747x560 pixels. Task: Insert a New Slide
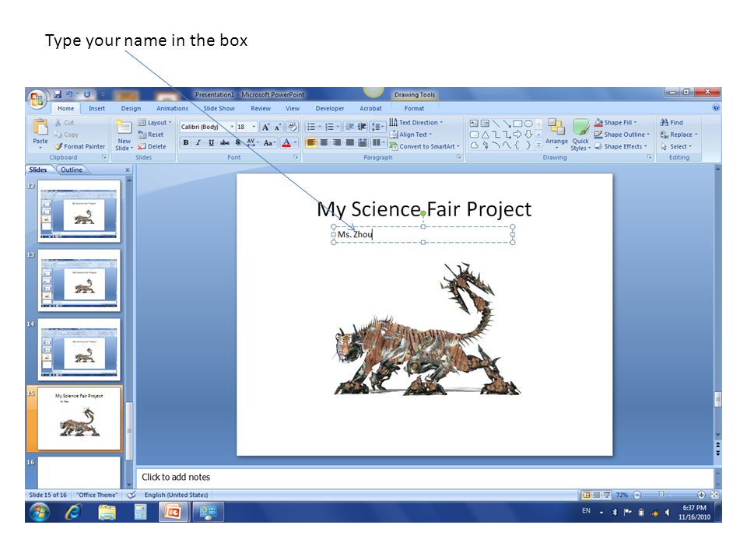click(124, 135)
